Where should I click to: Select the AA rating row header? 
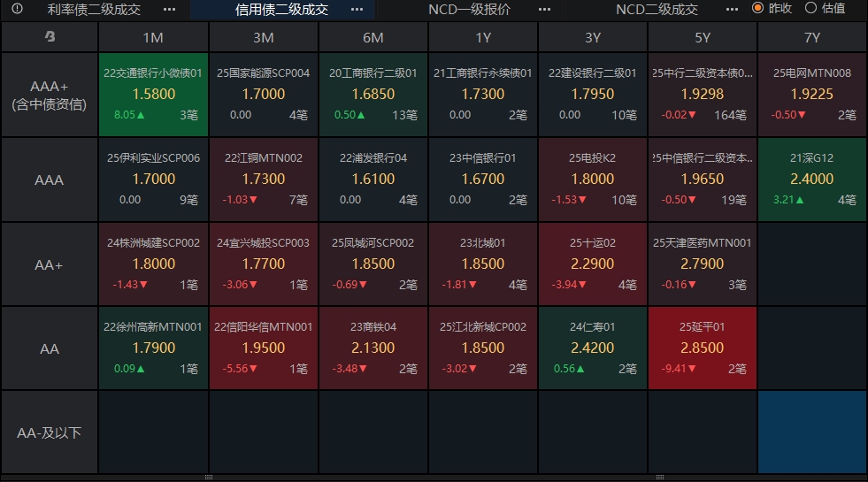click(x=50, y=348)
